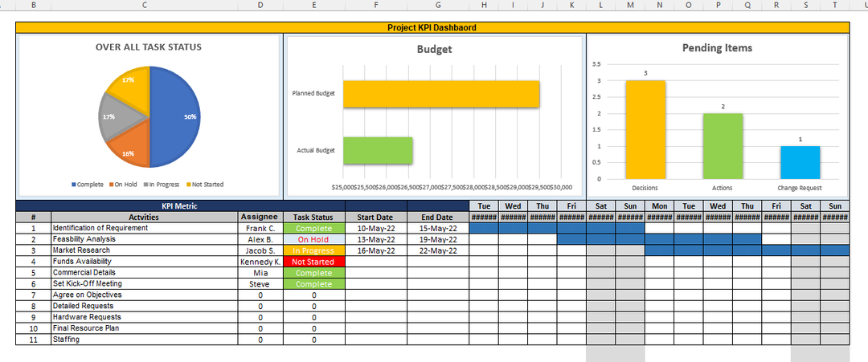Click the Assignee header cell
868x362 pixels.
[x=260, y=217]
